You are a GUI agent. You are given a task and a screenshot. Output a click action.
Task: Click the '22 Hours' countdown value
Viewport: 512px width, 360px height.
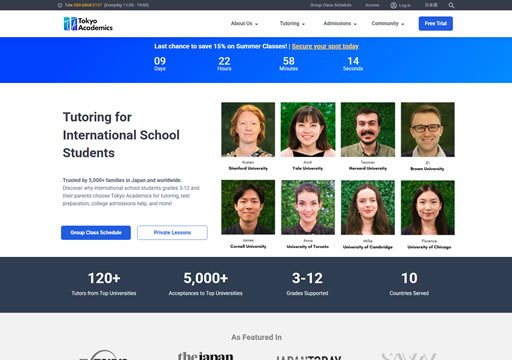point(224,63)
